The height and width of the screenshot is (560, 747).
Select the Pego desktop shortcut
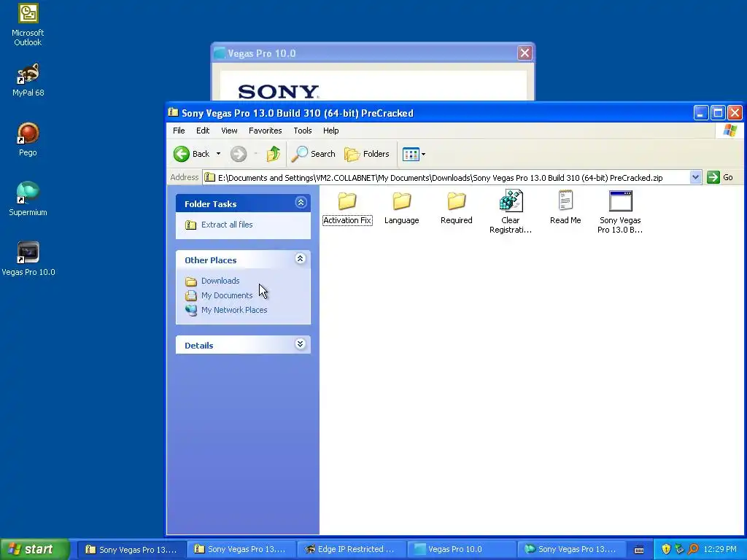[28, 139]
